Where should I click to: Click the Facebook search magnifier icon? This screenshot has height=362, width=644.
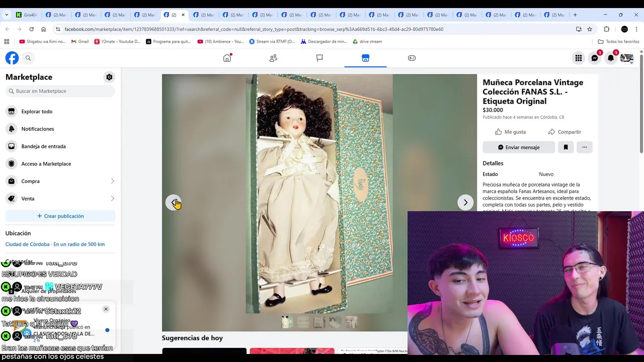(x=28, y=58)
